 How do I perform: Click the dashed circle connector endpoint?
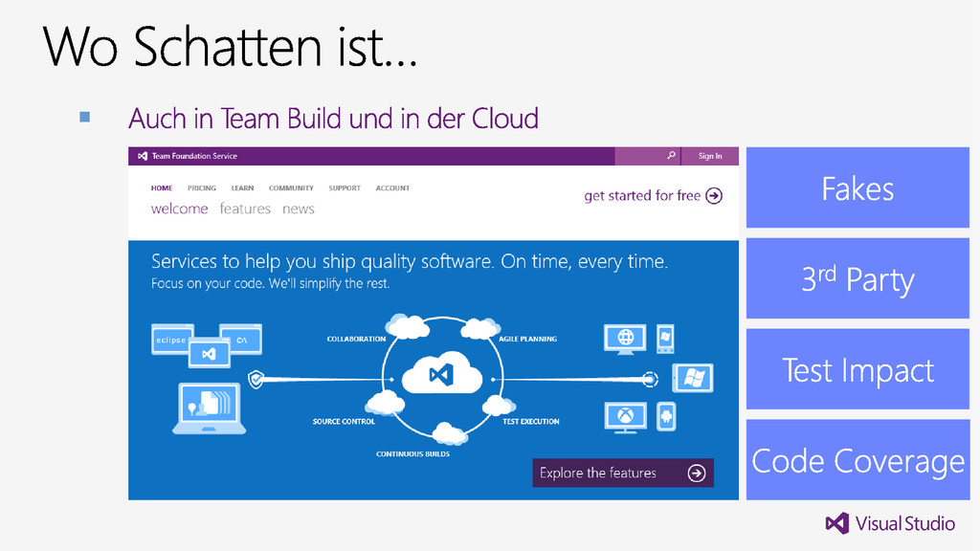point(650,379)
